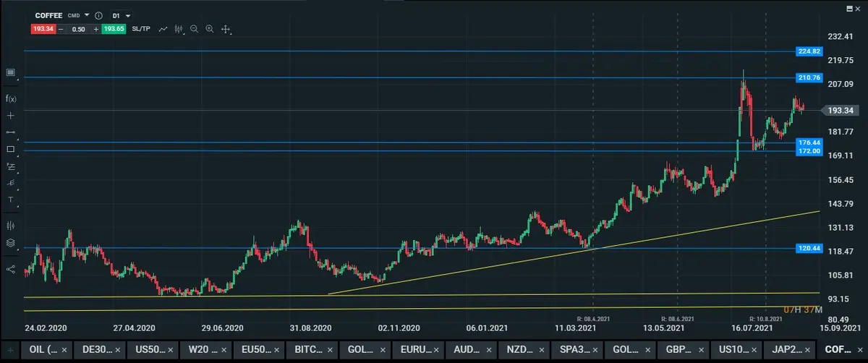Toggle the line chart view
The height and width of the screenshot is (363, 868).
pyautogui.click(x=163, y=29)
